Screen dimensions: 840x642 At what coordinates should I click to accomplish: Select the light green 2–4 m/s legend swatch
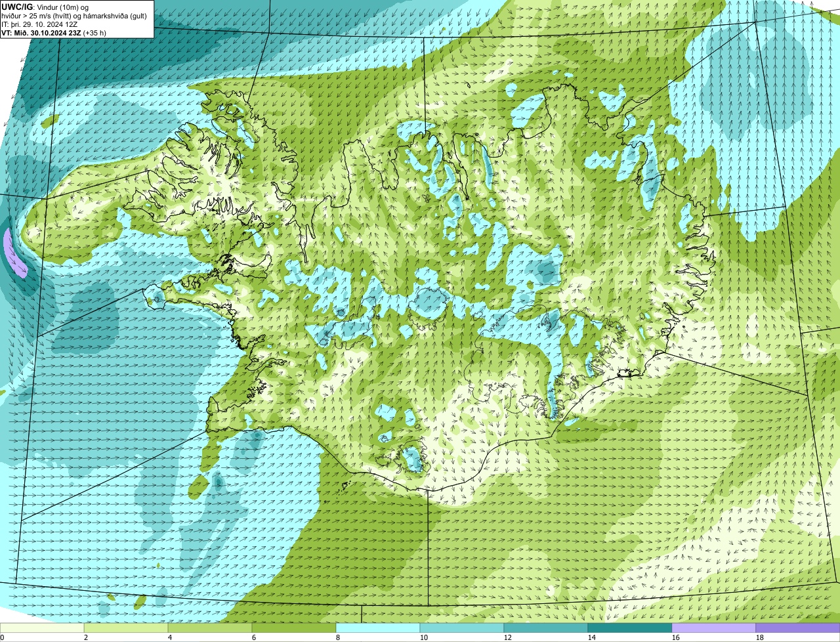126,628
